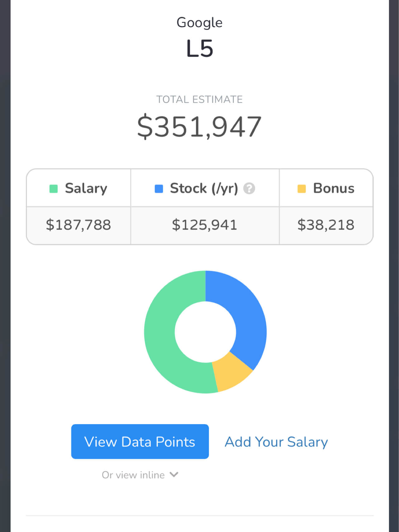The height and width of the screenshot is (532, 399).
Task: Click the $187,788 salary value
Action: [x=79, y=225]
